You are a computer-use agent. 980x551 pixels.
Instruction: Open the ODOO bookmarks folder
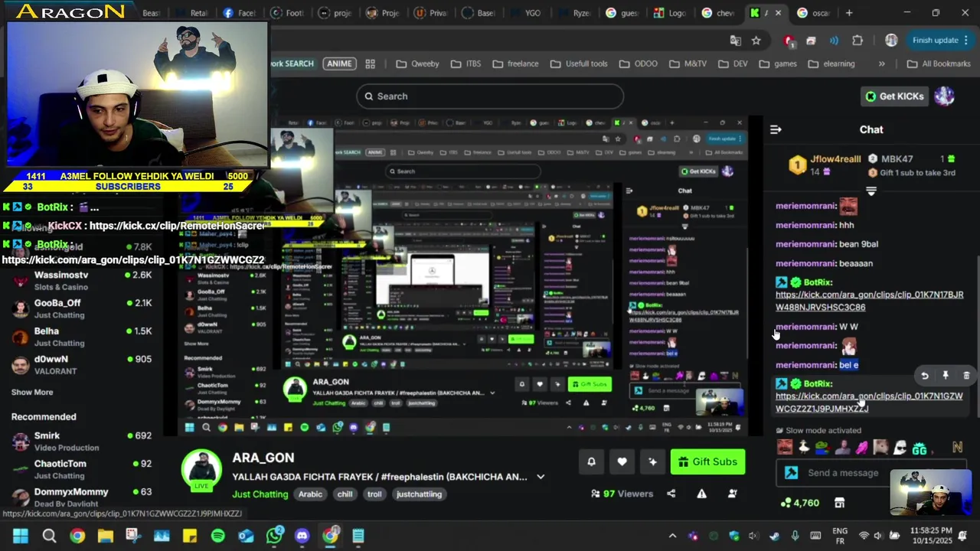pyautogui.click(x=638, y=64)
